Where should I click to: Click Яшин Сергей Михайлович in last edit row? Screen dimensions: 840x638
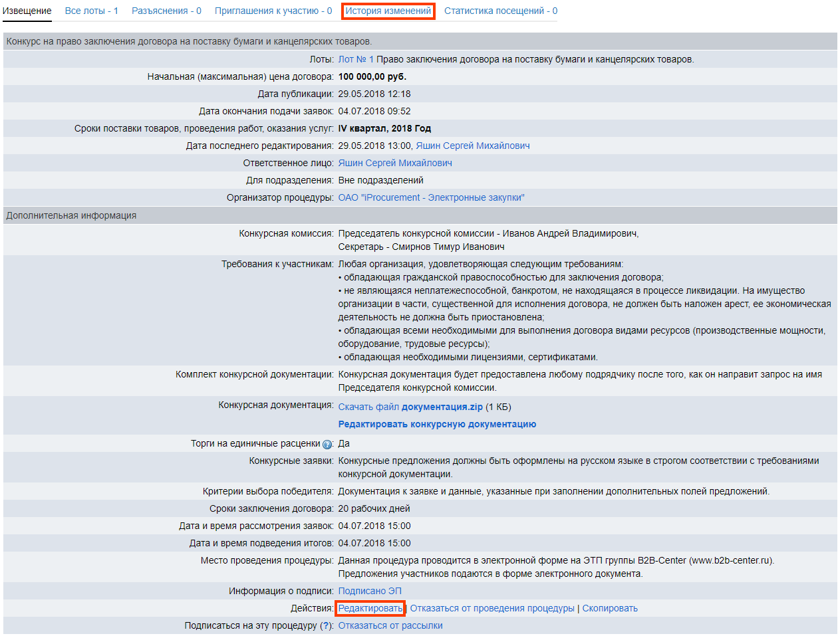pyautogui.click(x=472, y=146)
